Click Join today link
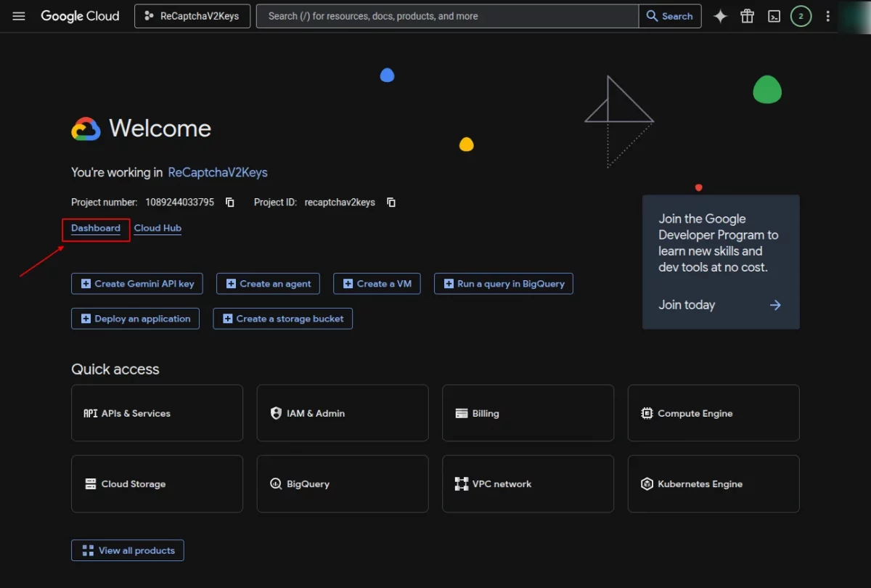The image size is (871, 588). 687,305
